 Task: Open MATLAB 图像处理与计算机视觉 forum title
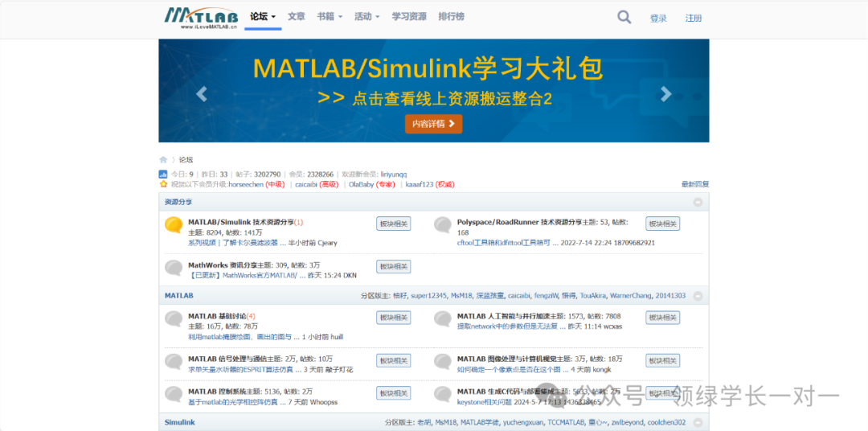[506, 359]
